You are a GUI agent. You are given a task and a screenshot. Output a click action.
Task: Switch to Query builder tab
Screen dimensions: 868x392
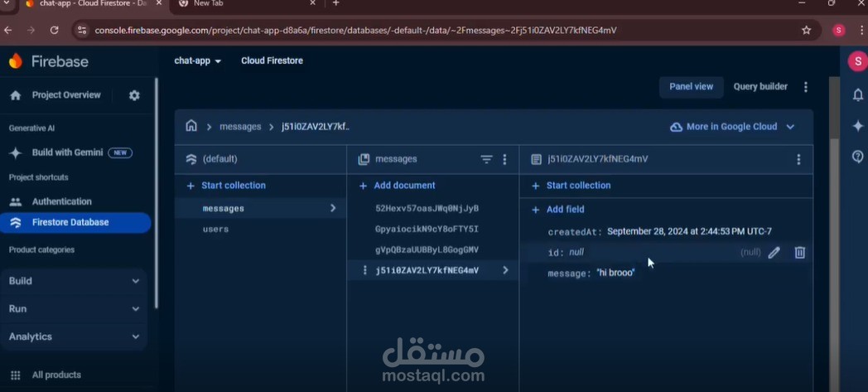point(760,87)
